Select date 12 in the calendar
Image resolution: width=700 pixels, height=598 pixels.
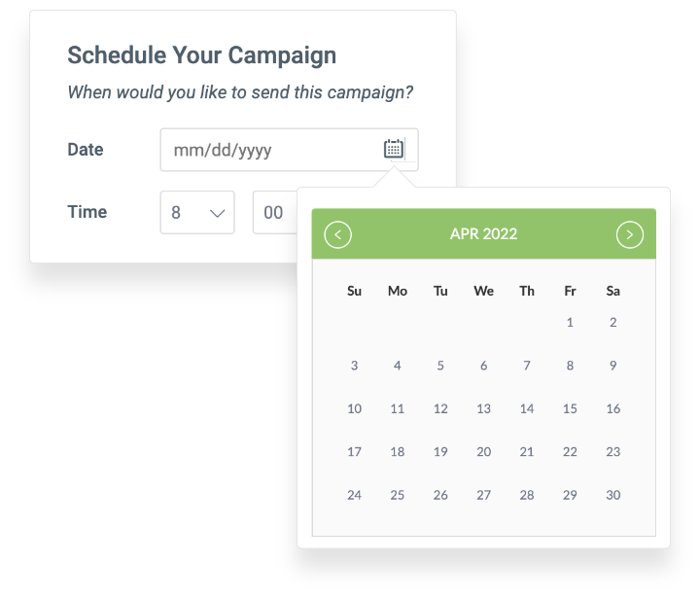point(440,408)
